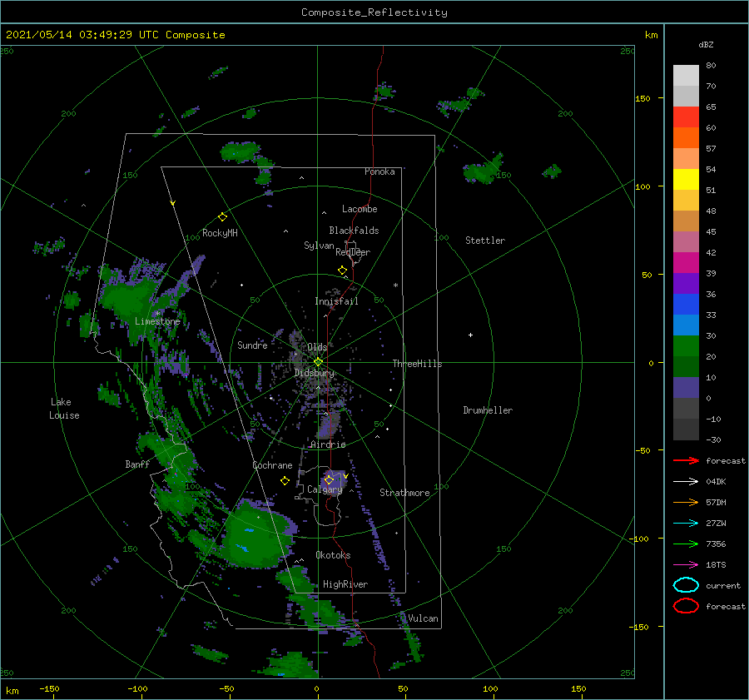Viewport: 749px width, 700px height.
Task: Click the 65 dBZ red color swatch
Action: pos(686,117)
